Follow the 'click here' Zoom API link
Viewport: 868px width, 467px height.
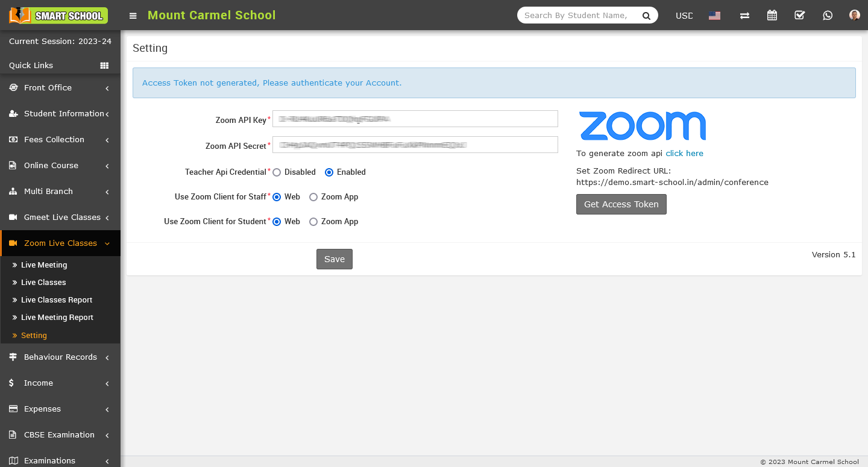pos(684,154)
